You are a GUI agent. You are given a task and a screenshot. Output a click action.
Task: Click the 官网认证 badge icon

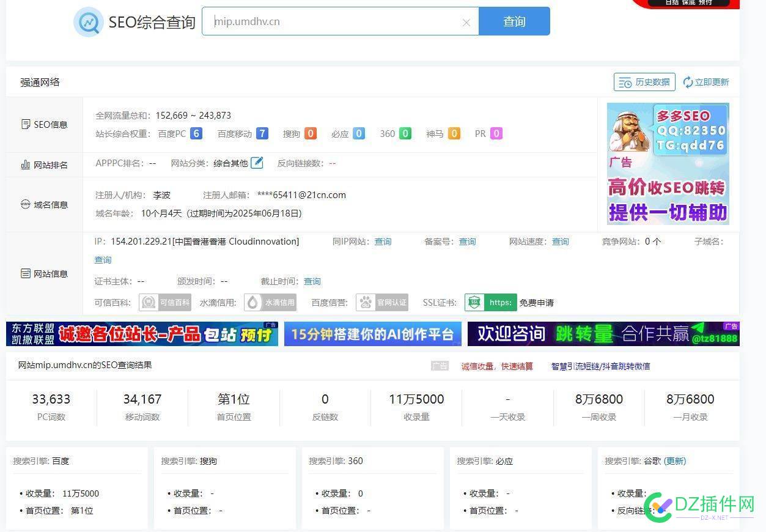382,302
